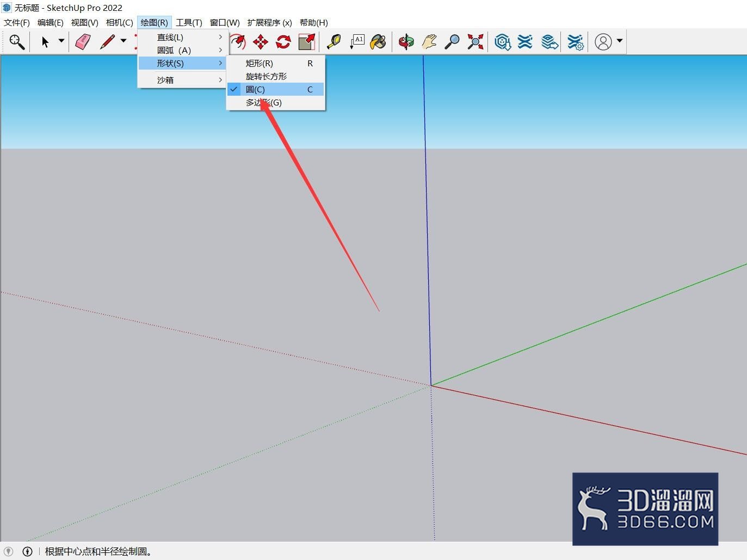Select the Eraser tool
Screen dimensions: 747x560
point(83,42)
